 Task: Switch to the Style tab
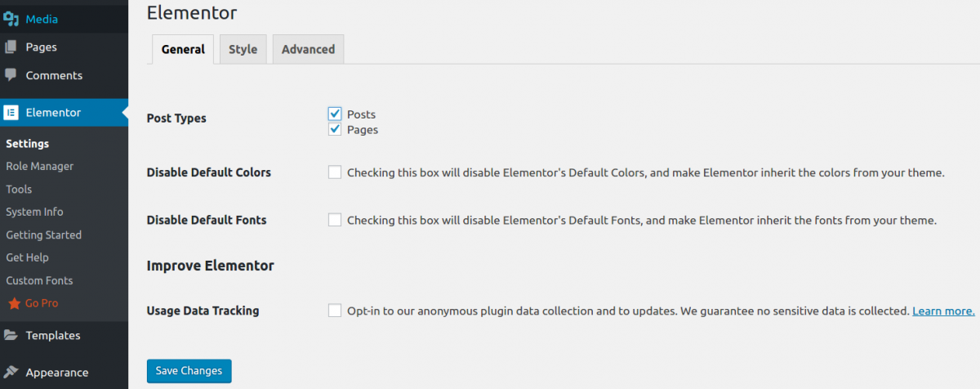[x=243, y=49]
